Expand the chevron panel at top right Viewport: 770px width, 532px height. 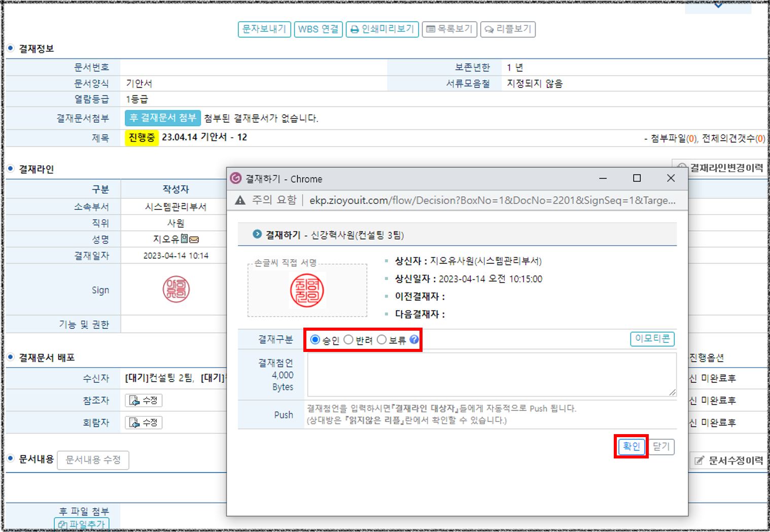pos(718,6)
